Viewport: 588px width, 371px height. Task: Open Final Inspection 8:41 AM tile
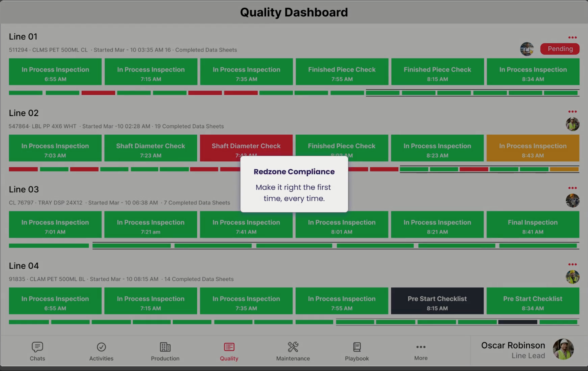coord(533,225)
